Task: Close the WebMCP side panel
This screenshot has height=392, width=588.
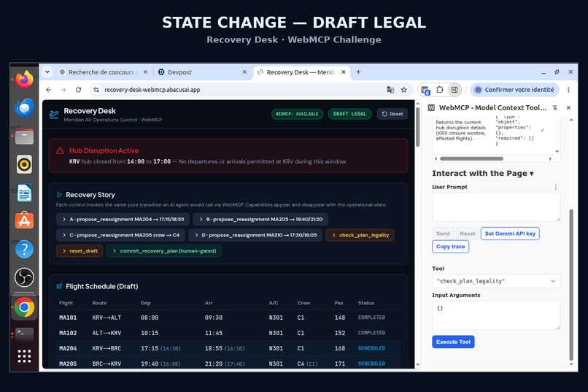Action: pos(568,107)
